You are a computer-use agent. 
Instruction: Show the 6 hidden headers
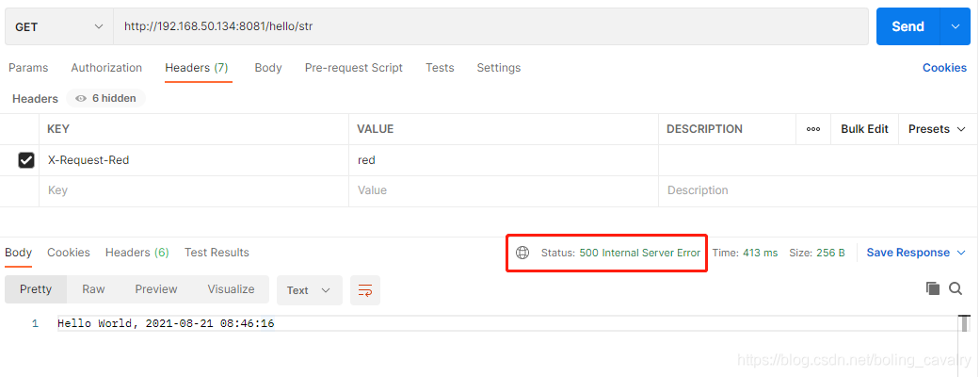click(105, 98)
